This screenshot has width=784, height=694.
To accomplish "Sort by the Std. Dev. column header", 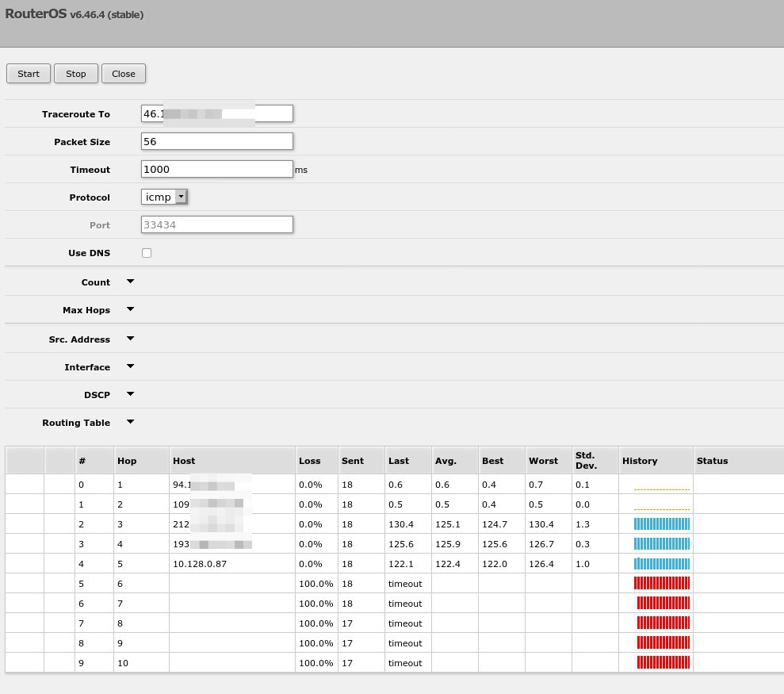I will click(x=595, y=460).
